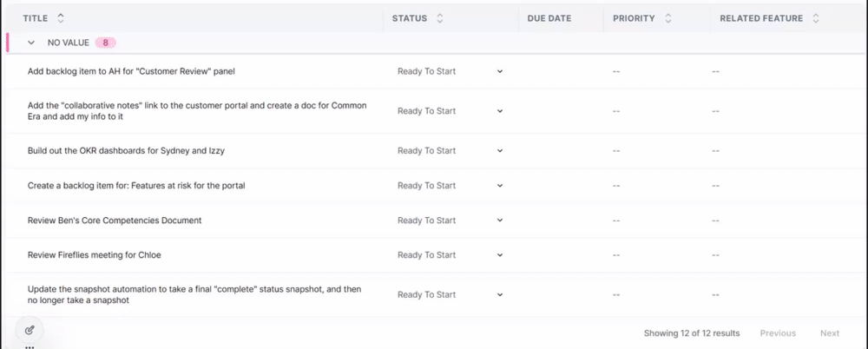Sort by the Status column arrows

(440, 18)
